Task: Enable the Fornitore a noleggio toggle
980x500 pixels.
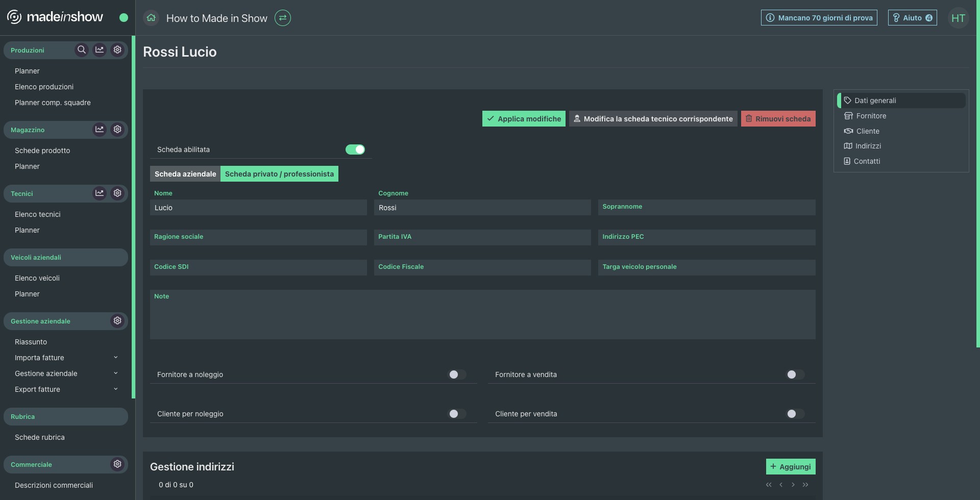Action: click(457, 374)
